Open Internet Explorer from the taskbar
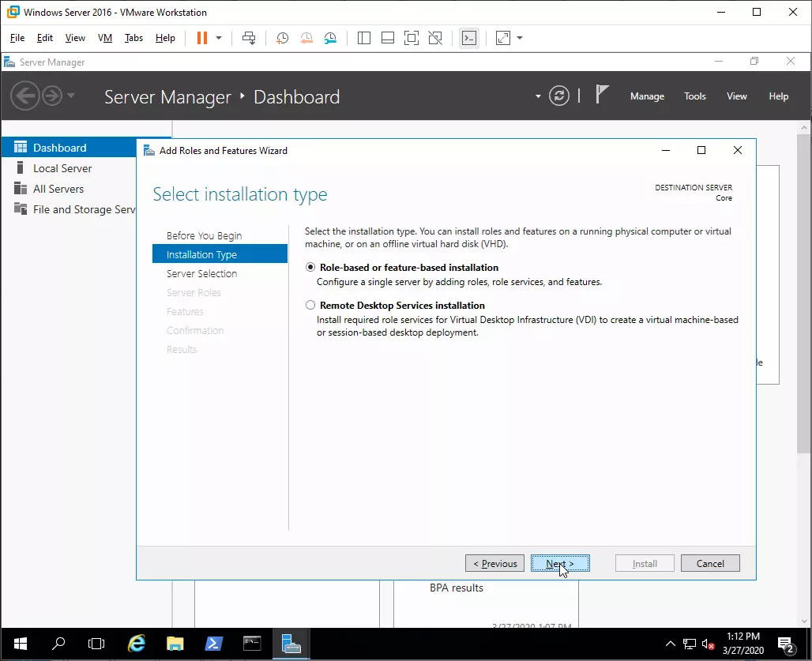 pos(136,644)
